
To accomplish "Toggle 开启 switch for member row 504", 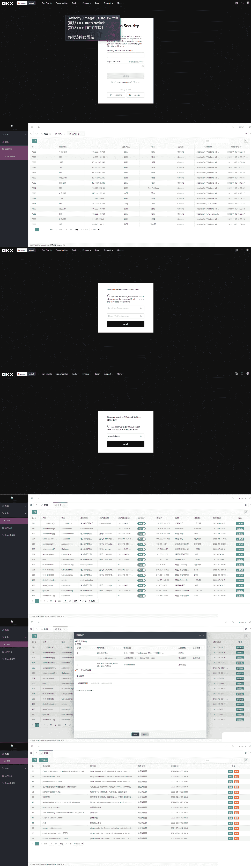I will point(141,554).
